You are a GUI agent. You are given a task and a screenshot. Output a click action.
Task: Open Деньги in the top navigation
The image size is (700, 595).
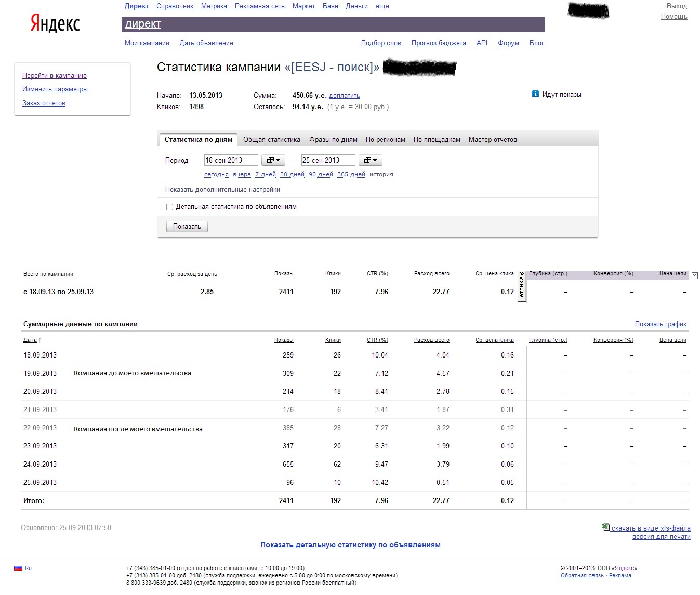(x=357, y=6)
